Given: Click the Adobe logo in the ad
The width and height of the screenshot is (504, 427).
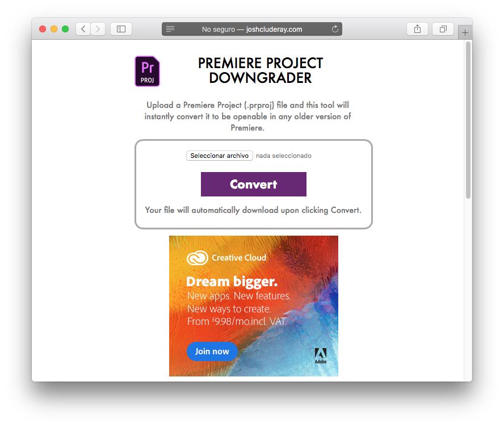Looking at the screenshot, I should click(x=320, y=356).
